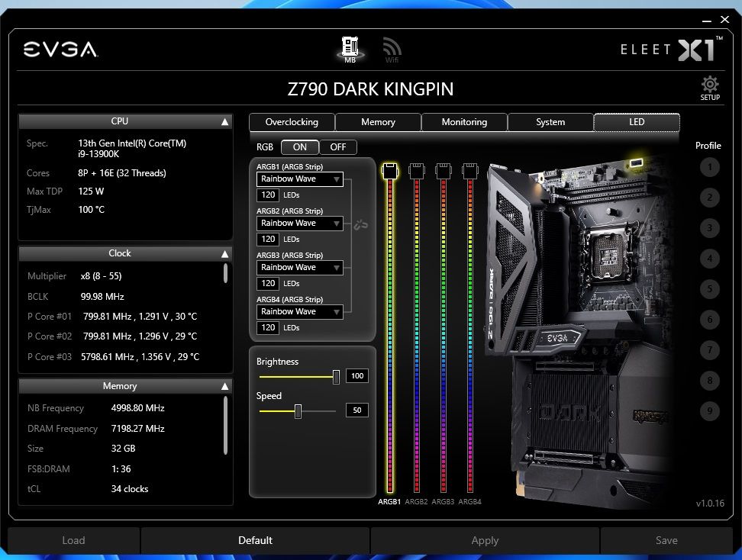Select profile slot 9
The height and width of the screenshot is (560, 742).
pyautogui.click(x=709, y=410)
